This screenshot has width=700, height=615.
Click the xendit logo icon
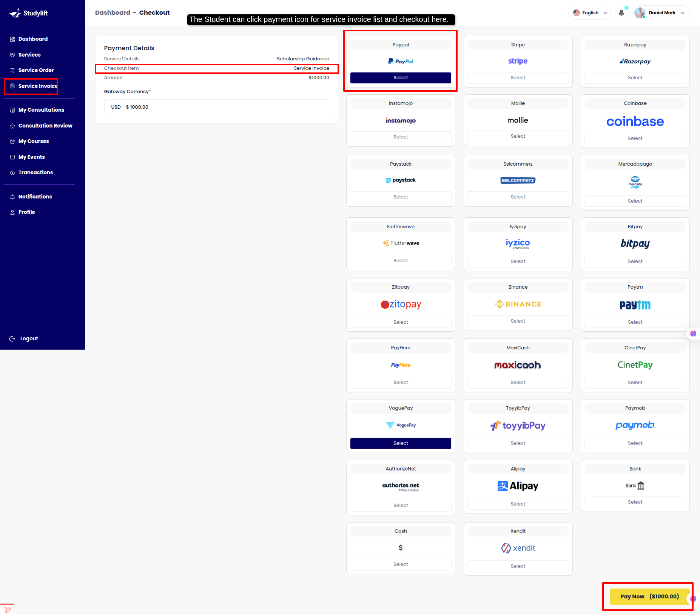tap(518, 548)
